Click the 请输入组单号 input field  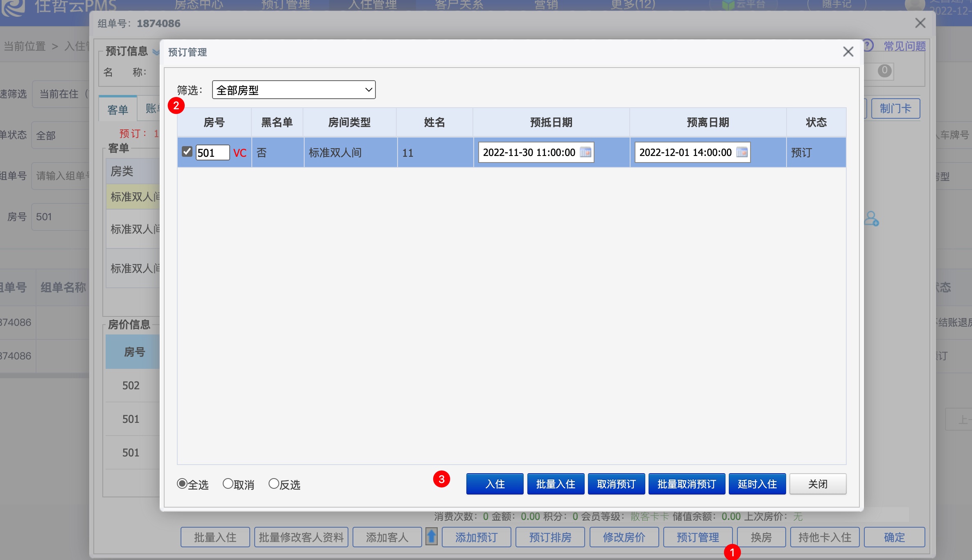[x=61, y=176]
